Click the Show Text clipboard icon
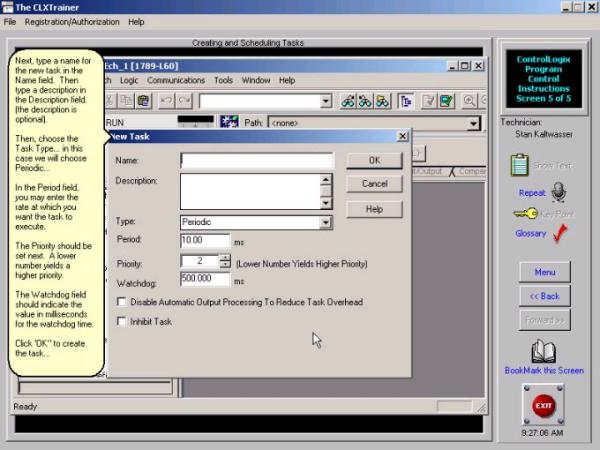Screen dimensions: 600x450 click(520, 165)
